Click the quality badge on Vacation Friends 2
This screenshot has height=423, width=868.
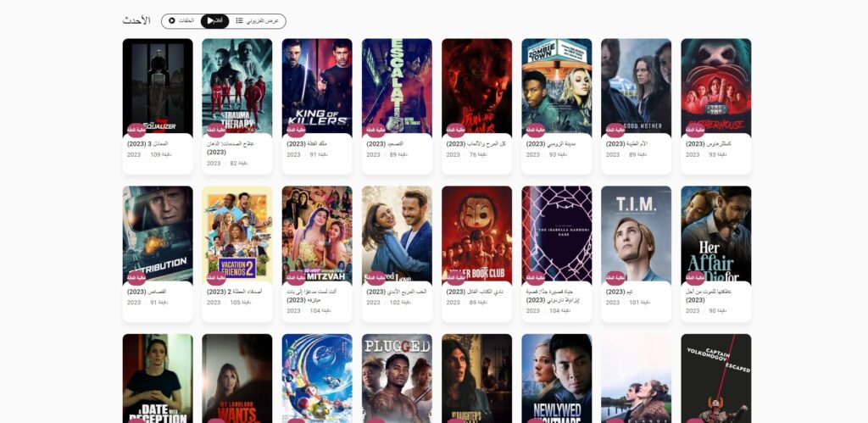(x=216, y=278)
